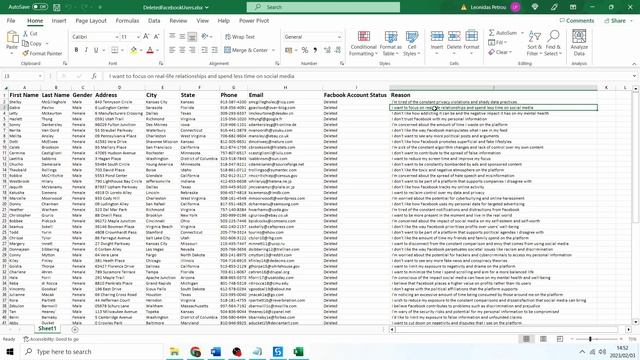Switch to the Power Pivot tab
The height and width of the screenshot is (360, 640).
click(254, 20)
